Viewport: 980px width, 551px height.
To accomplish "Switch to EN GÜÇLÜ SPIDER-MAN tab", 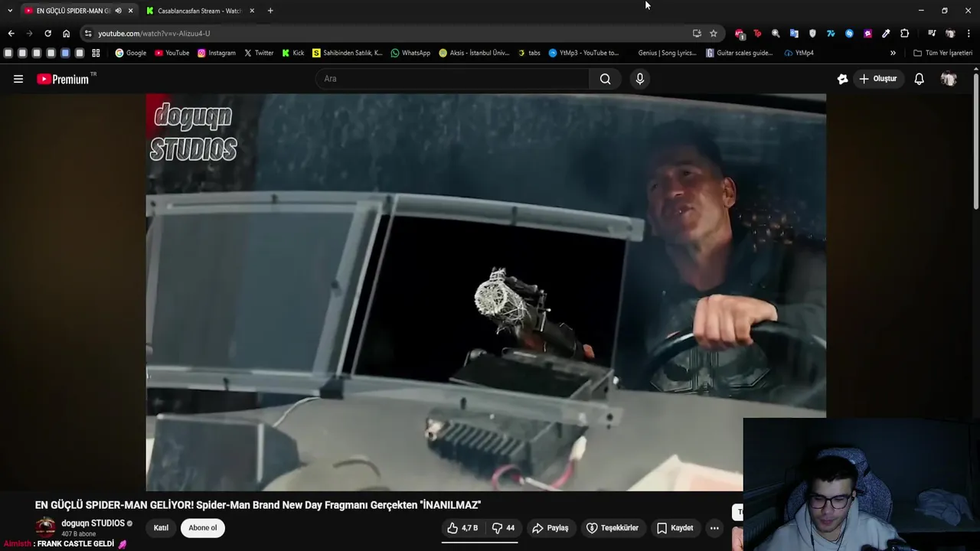I will click(74, 11).
